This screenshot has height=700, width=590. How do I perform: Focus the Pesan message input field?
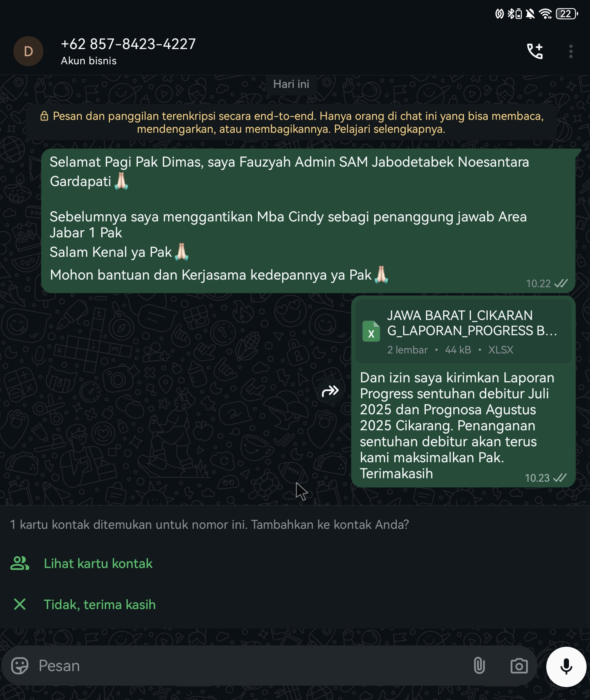pyautogui.click(x=247, y=666)
